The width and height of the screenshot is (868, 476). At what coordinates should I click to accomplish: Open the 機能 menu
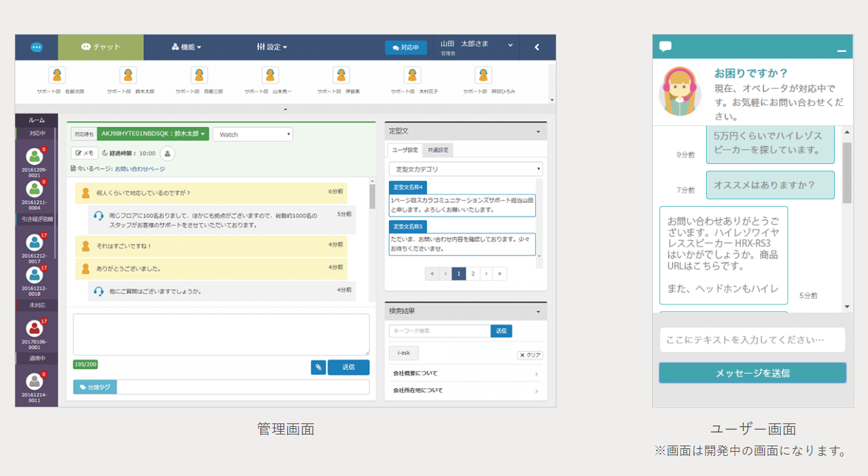tap(186, 47)
